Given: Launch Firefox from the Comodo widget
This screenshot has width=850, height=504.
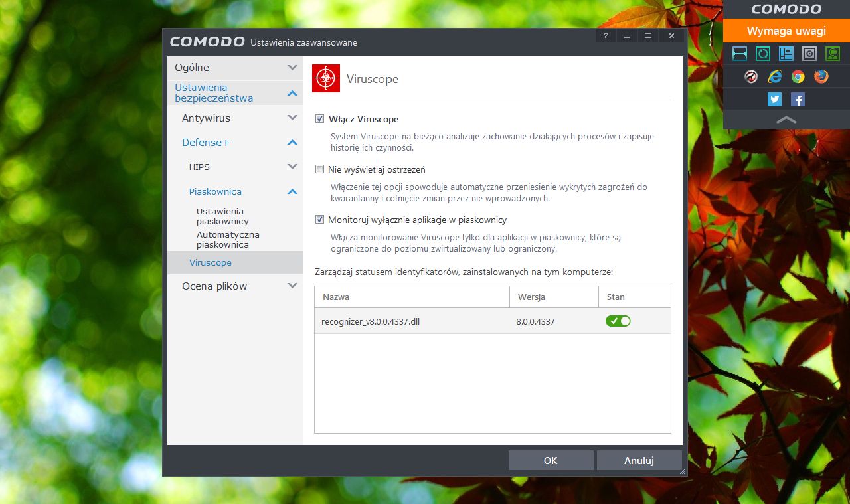Looking at the screenshot, I should pos(821,76).
